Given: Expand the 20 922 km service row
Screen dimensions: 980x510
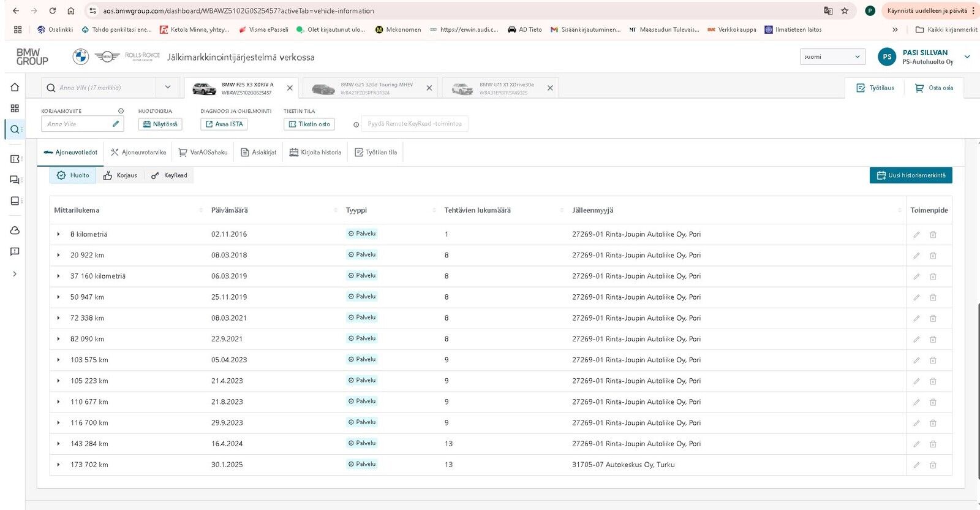Looking at the screenshot, I should [x=59, y=255].
